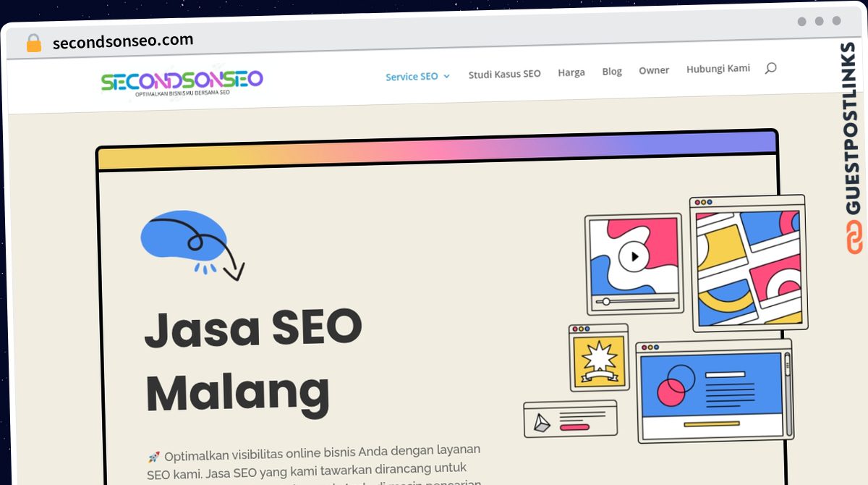The width and height of the screenshot is (868, 485).
Task: Expand the Service SEO dropdown chevron
Action: [x=446, y=76]
